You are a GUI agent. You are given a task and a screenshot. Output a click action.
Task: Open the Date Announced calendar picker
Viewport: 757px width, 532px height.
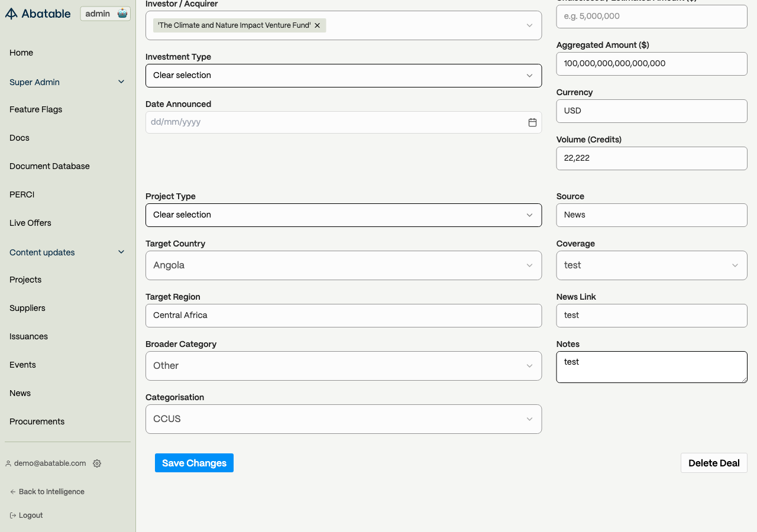(x=532, y=122)
